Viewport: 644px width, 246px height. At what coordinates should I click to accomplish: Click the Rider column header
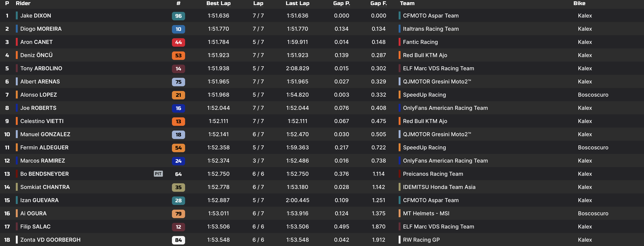coord(23,3)
